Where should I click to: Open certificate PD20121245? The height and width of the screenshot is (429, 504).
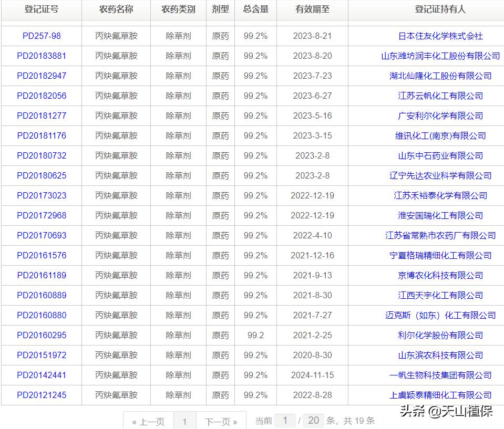pyautogui.click(x=42, y=395)
